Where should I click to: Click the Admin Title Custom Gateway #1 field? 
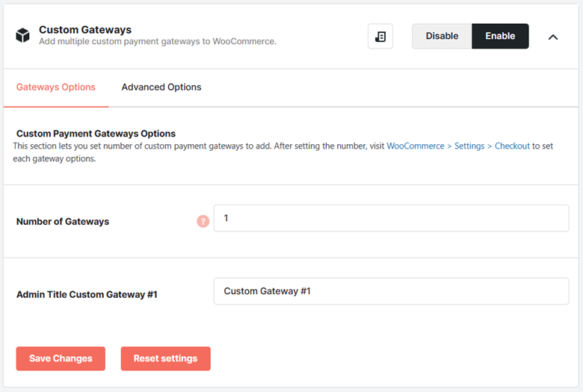(391, 291)
